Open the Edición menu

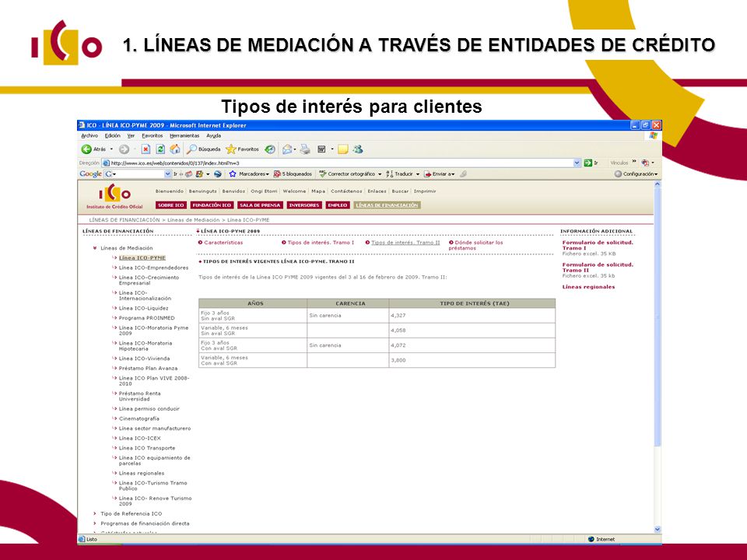[112, 135]
